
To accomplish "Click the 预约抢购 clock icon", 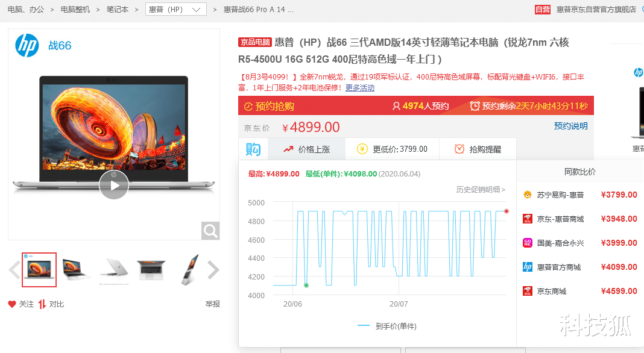I will tap(248, 107).
